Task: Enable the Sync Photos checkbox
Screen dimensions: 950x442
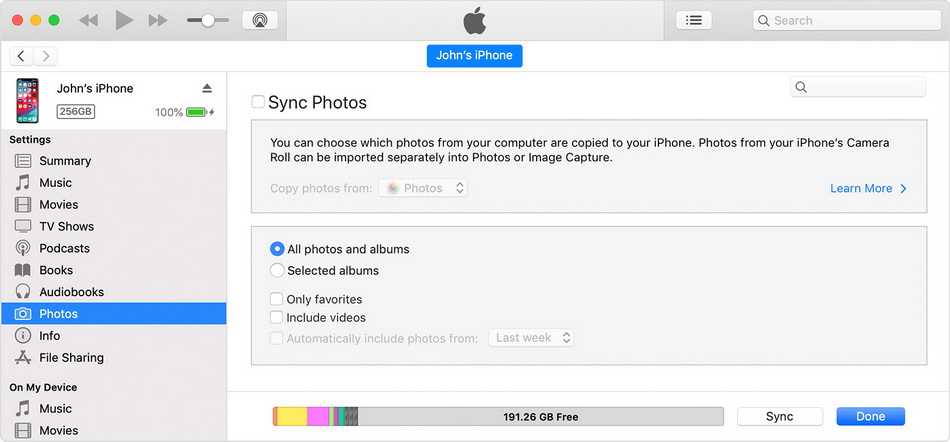Action: coord(258,102)
